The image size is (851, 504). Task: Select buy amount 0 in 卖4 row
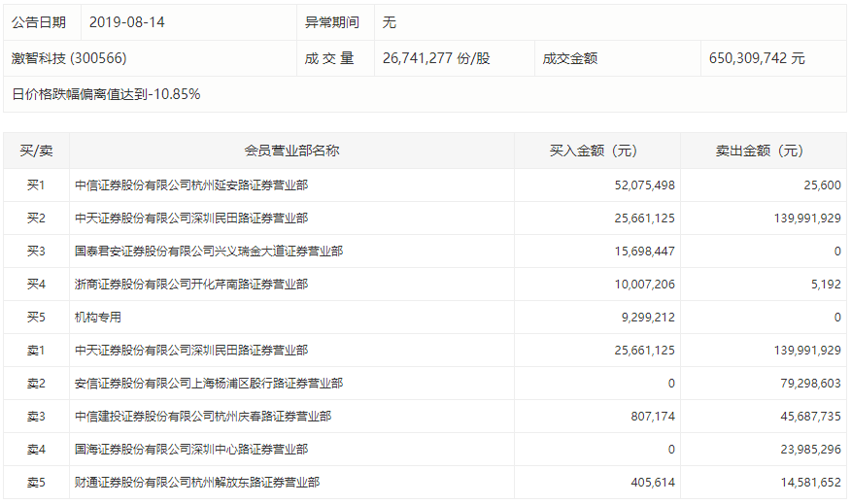tap(671, 450)
